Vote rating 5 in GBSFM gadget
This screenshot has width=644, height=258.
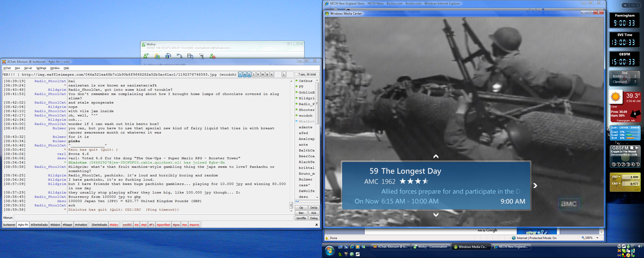click(x=637, y=165)
